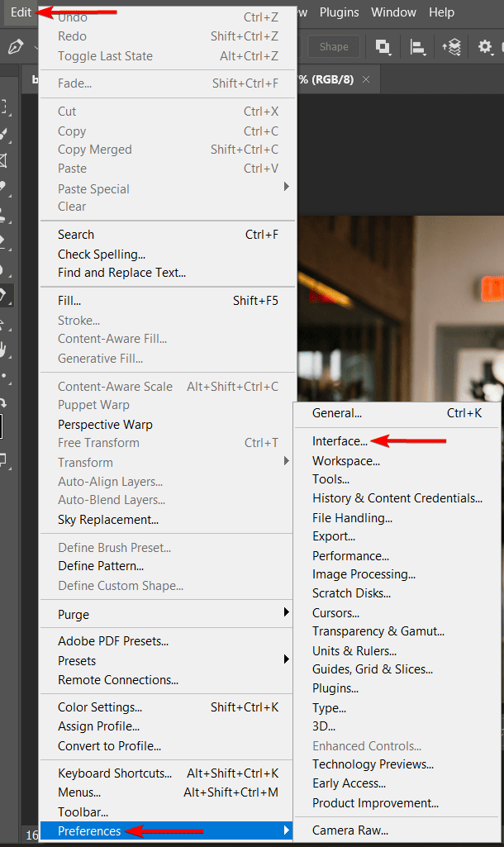Screen dimensions: 504x847
Task: Open the Window menu in menu bar
Action: [393, 12]
